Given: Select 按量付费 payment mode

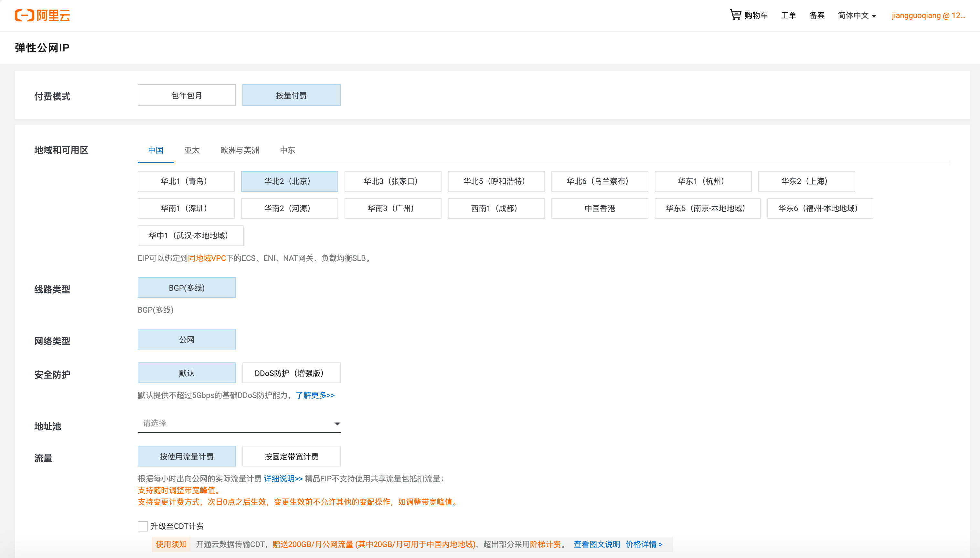Looking at the screenshot, I should [x=291, y=95].
